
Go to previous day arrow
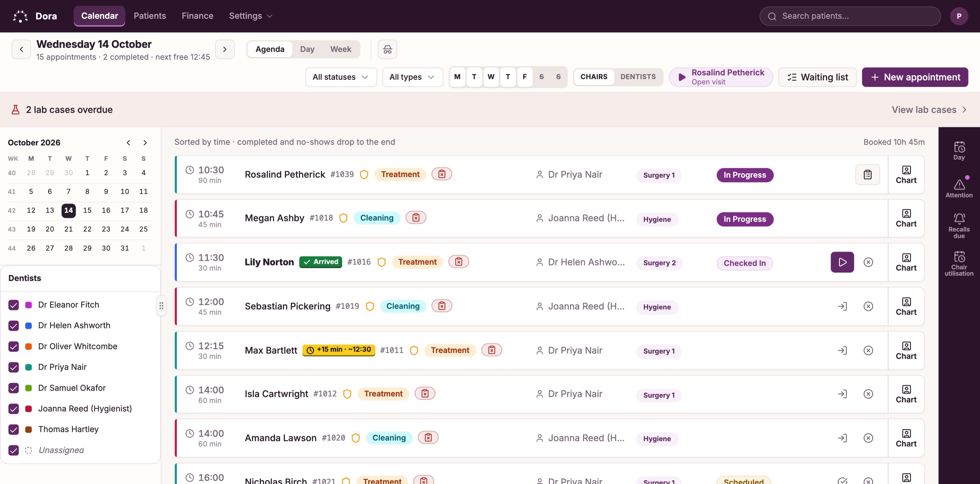tap(21, 49)
